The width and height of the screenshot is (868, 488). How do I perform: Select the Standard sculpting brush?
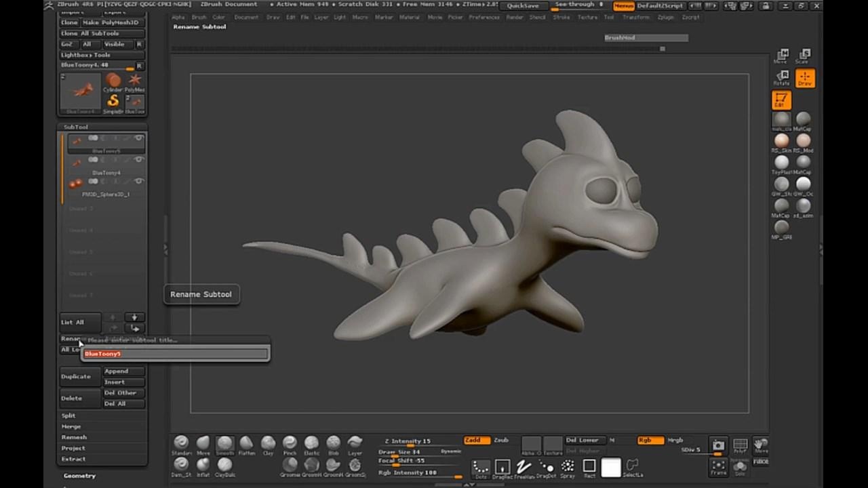(181, 445)
